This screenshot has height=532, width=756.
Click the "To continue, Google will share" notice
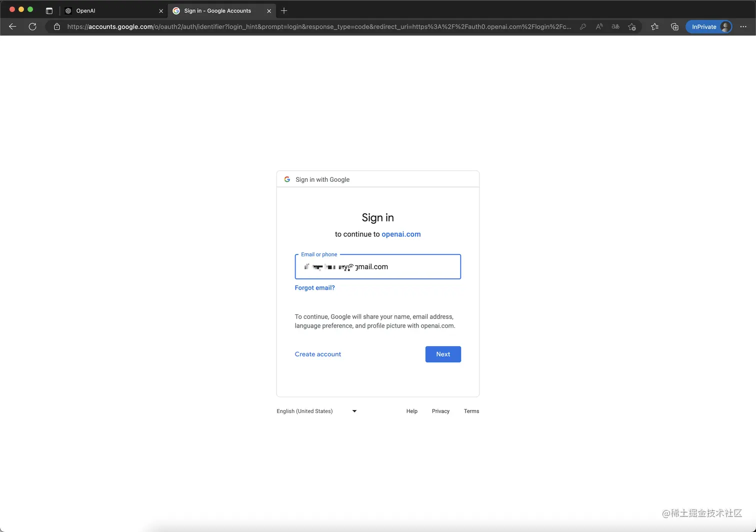click(375, 321)
